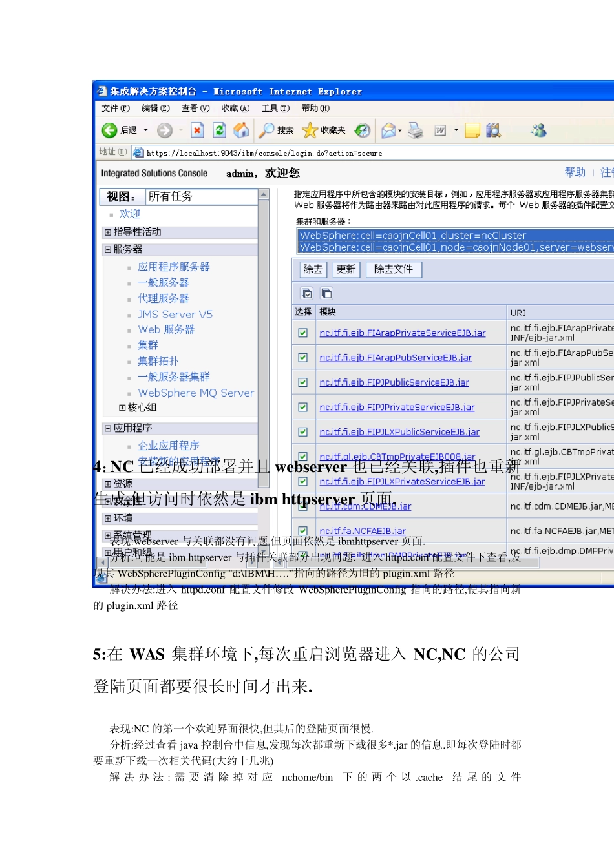This screenshot has height=868, width=614.
Task: Click the select-all modules icon
Action: (307, 293)
